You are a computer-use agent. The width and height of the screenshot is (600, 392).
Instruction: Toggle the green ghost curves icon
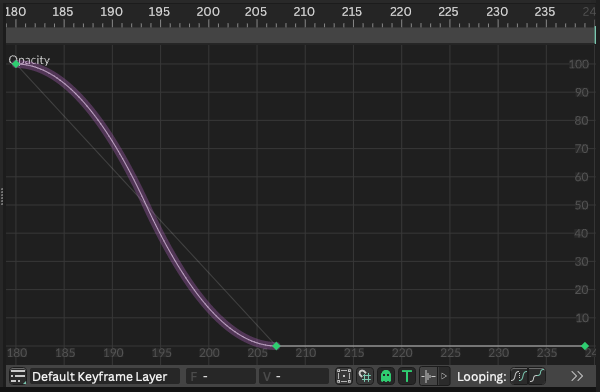coord(386,376)
